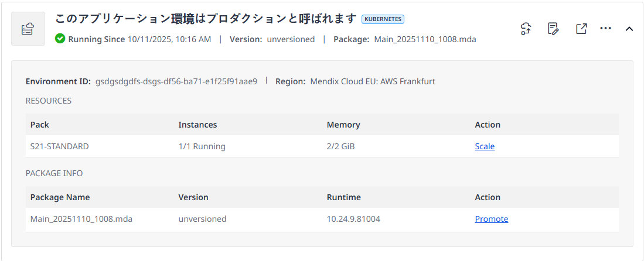Click Main_20251110_1008.mda in Package Info table
The width and height of the screenshot is (644, 261).
tap(81, 219)
